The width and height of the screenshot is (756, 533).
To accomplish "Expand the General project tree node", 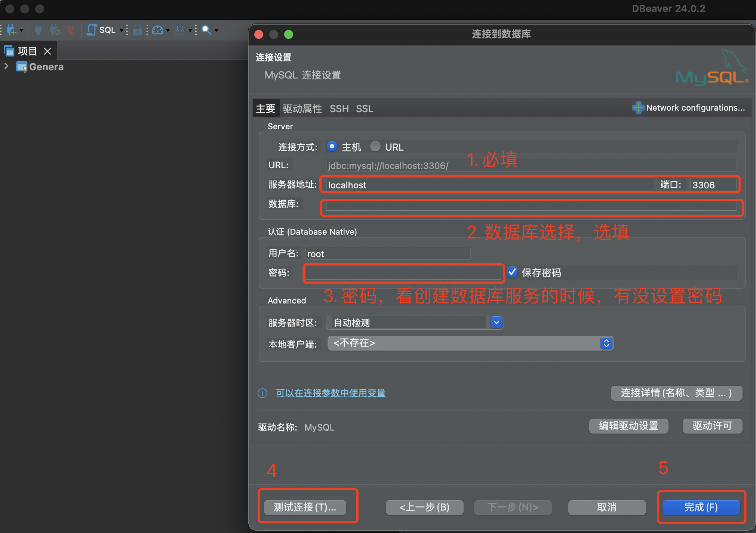I will coord(6,66).
